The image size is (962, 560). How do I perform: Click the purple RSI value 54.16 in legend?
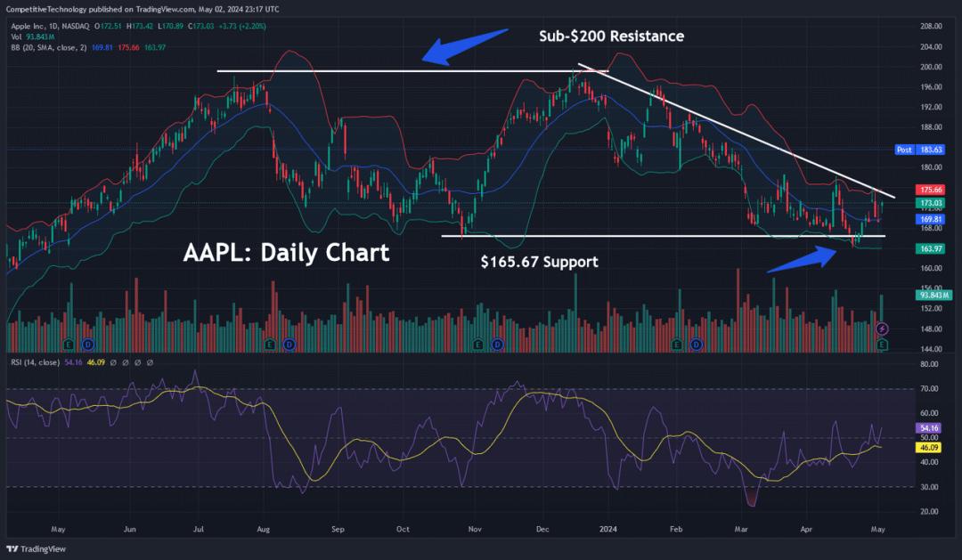(x=73, y=362)
